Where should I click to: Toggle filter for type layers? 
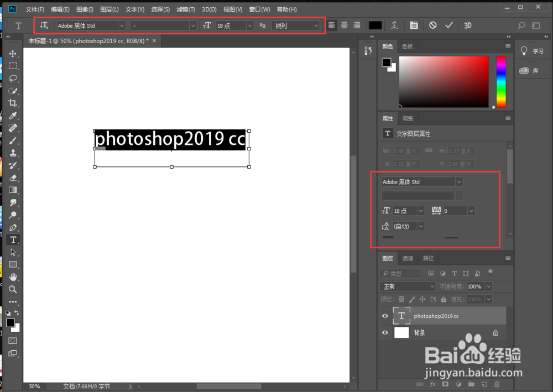pyautogui.click(x=454, y=273)
